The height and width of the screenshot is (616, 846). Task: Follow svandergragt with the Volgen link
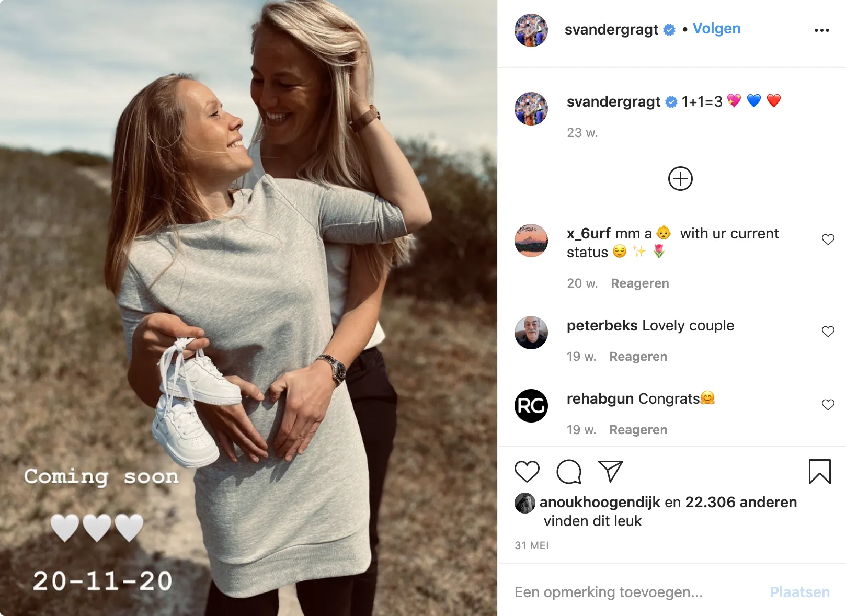coord(716,29)
